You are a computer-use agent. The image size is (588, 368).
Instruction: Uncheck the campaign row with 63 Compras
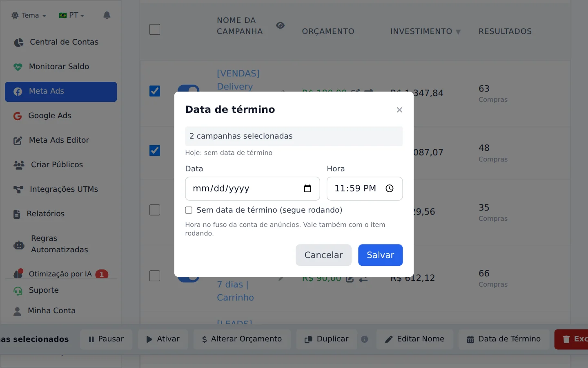pyautogui.click(x=155, y=91)
